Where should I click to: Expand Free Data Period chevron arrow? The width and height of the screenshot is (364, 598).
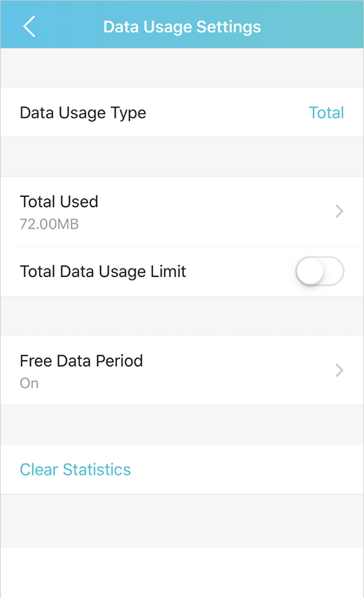pos(339,370)
